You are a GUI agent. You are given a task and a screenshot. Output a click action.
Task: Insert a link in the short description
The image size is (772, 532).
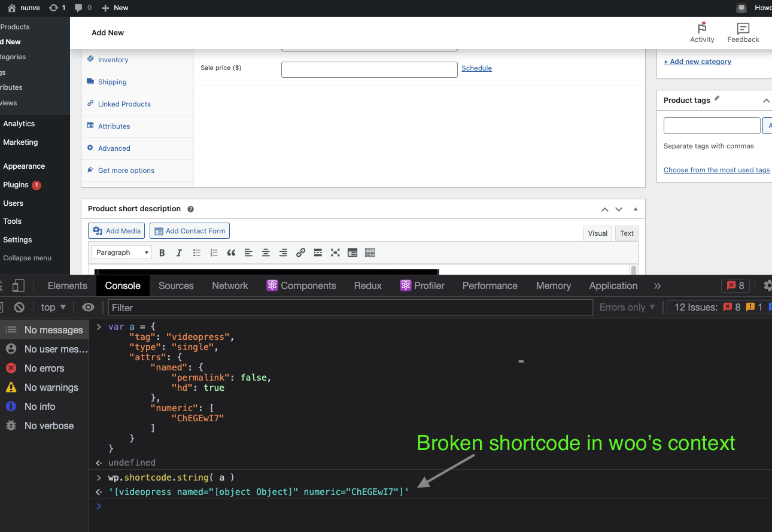pos(300,252)
